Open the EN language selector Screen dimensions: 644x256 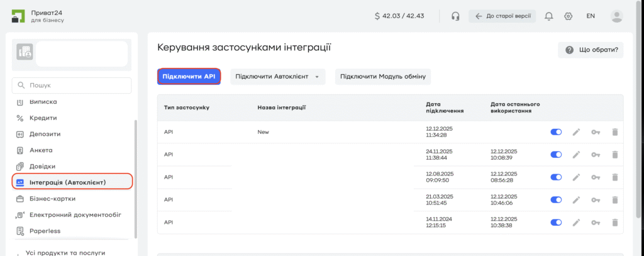[x=591, y=16]
